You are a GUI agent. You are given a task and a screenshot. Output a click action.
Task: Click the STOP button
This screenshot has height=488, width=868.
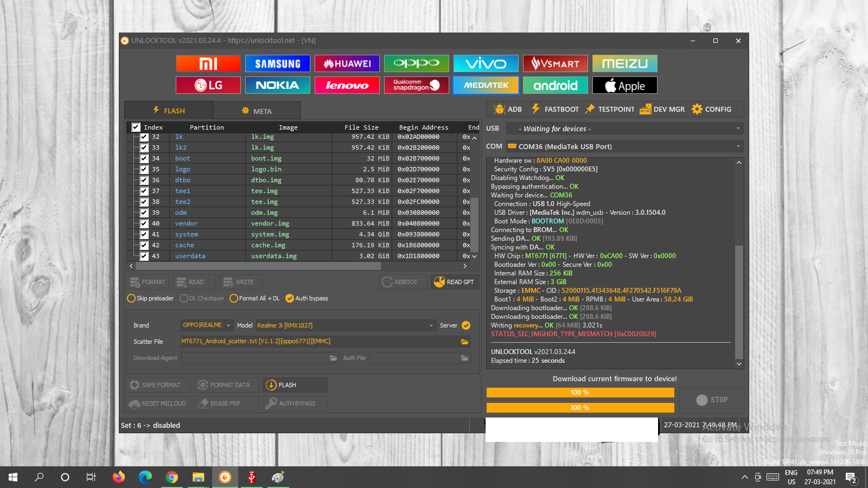click(x=712, y=400)
